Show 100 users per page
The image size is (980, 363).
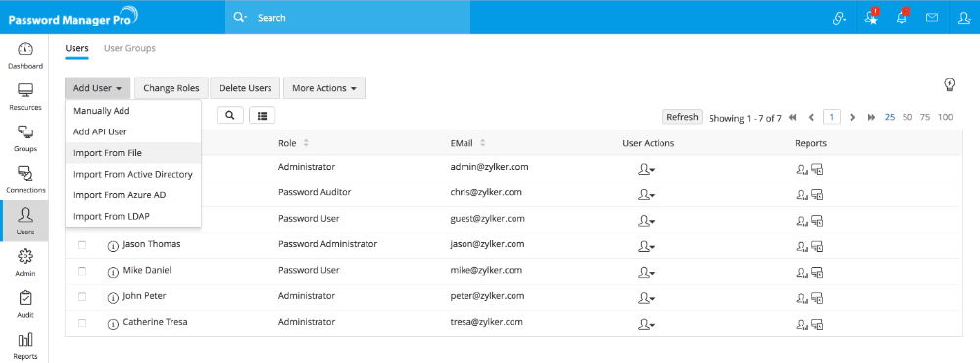pos(946,117)
